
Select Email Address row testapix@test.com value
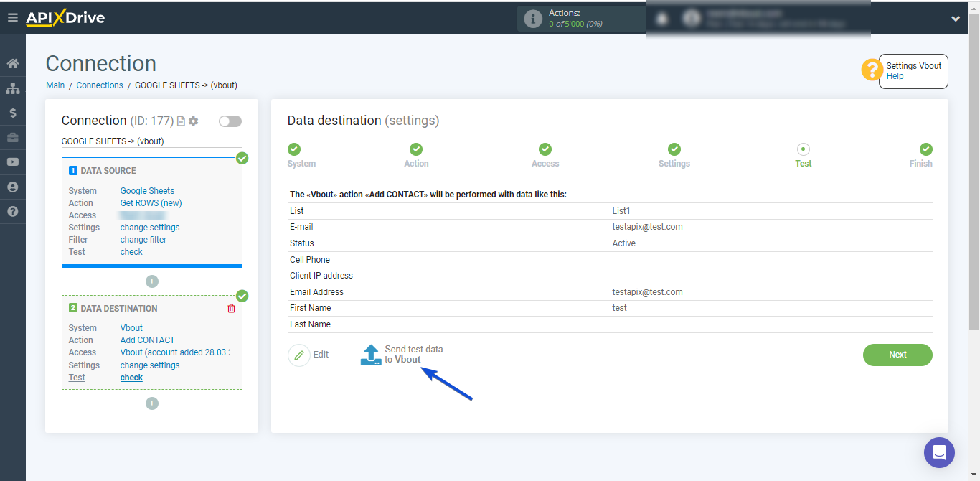[647, 292]
